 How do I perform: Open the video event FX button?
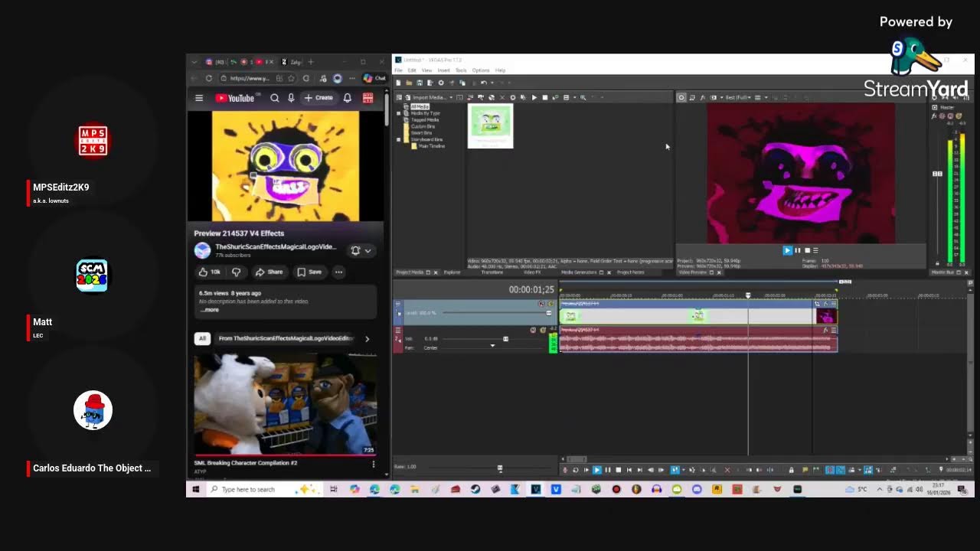click(825, 304)
